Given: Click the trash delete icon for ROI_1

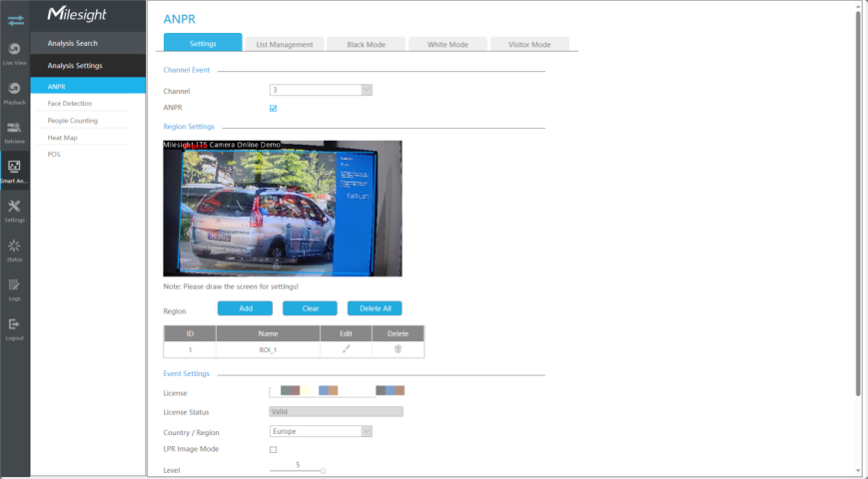Looking at the screenshot, I should 398,349.
